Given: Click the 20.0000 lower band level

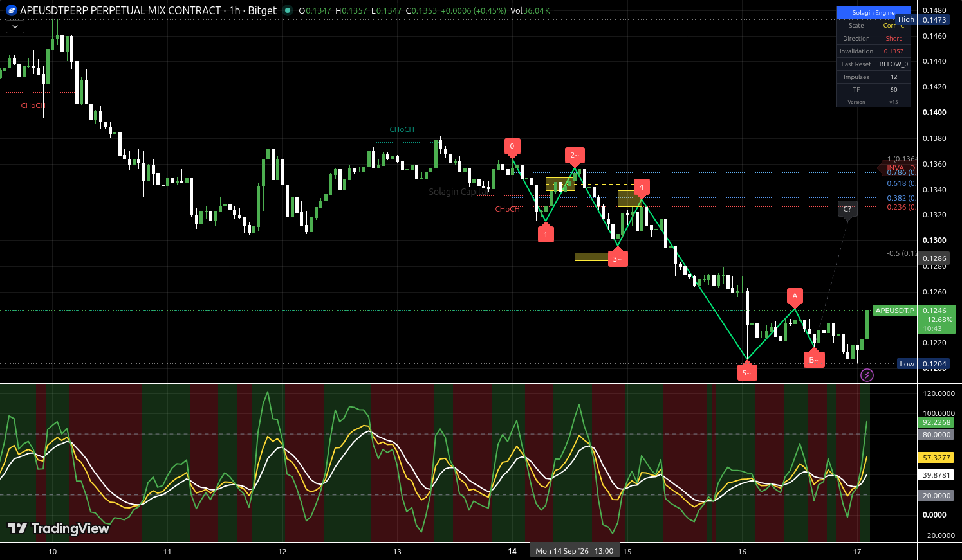Looking at the screenshot, I should pyautogui.click(x=936, y=496).
